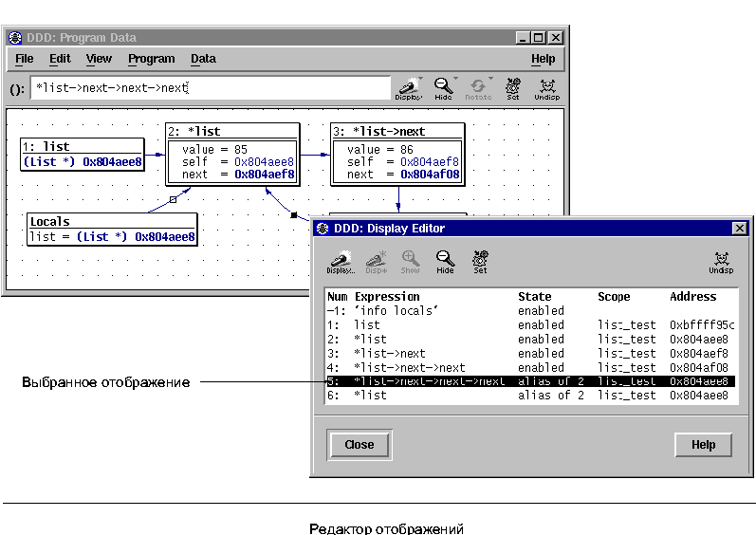The image size is (756, 535).
Task: Open the Edit menu
Action: pyautogui.click(x=60, y=59)
